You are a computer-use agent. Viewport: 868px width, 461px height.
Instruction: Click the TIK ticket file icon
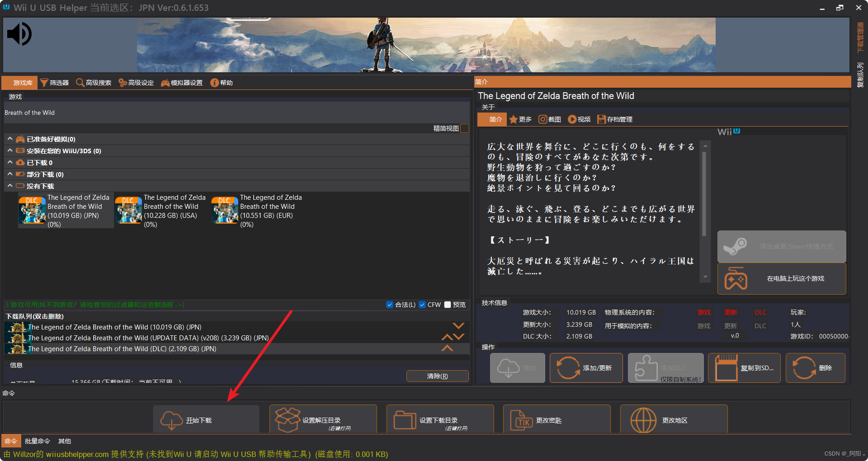(x=521, y=420)
